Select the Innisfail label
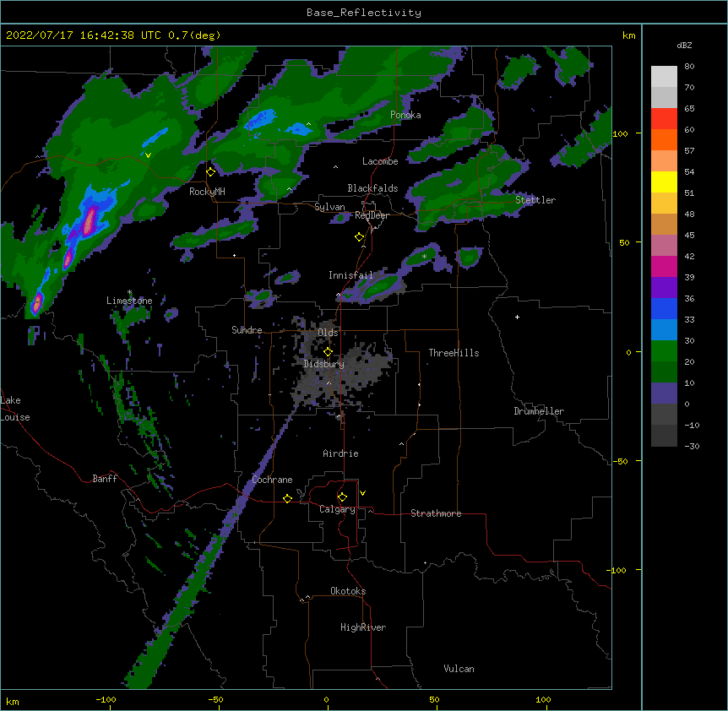Viewport: 728px width, 711px height. pyautogui.click(x=350, y=275)
